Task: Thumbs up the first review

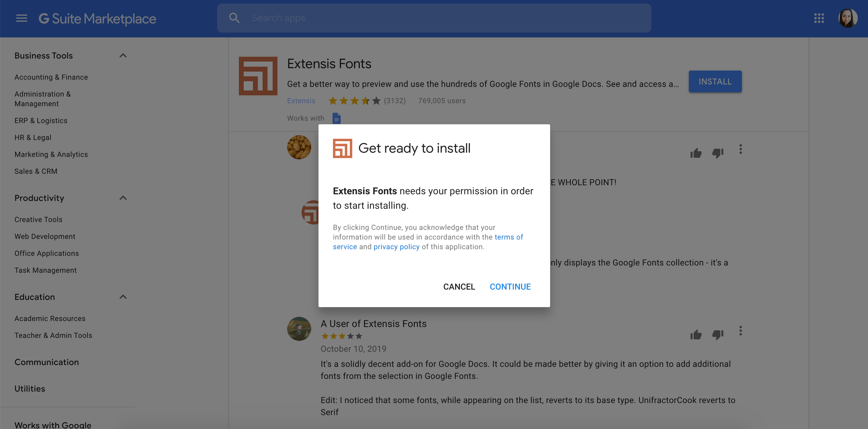Action: (695, 153)
